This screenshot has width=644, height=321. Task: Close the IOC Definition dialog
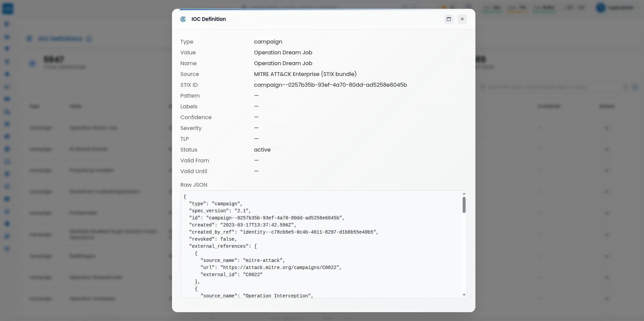click(462, 19)
